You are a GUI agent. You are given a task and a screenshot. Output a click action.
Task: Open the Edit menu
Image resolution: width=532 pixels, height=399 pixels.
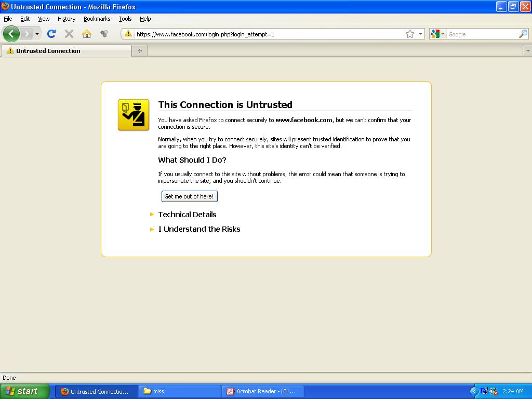click(25, 19)
